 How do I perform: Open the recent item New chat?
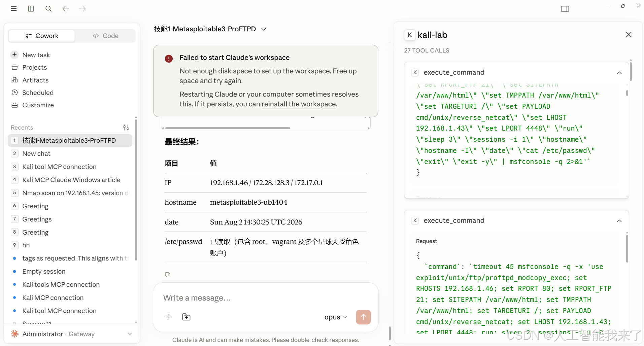click(70, 153)
